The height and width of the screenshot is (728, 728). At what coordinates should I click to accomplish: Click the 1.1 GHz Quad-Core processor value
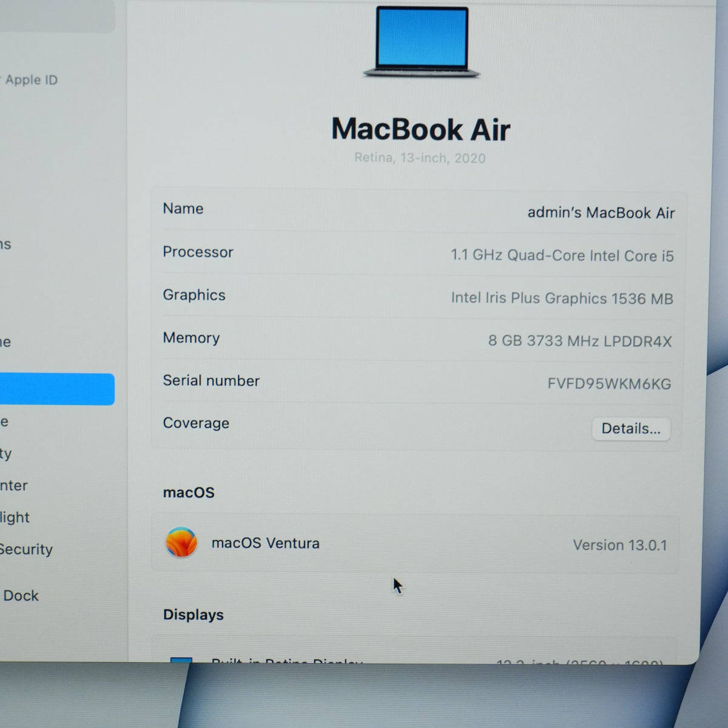pos(562,255)
